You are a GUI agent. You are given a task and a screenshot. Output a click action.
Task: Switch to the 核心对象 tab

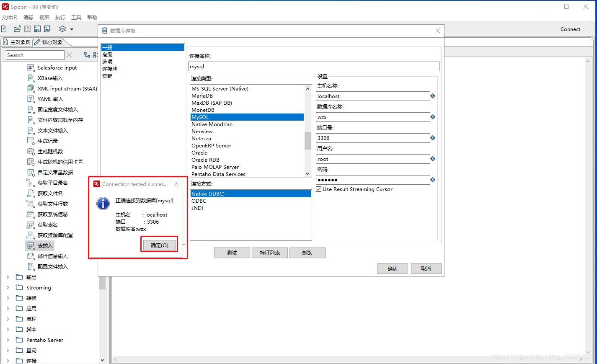click(49, 42)
